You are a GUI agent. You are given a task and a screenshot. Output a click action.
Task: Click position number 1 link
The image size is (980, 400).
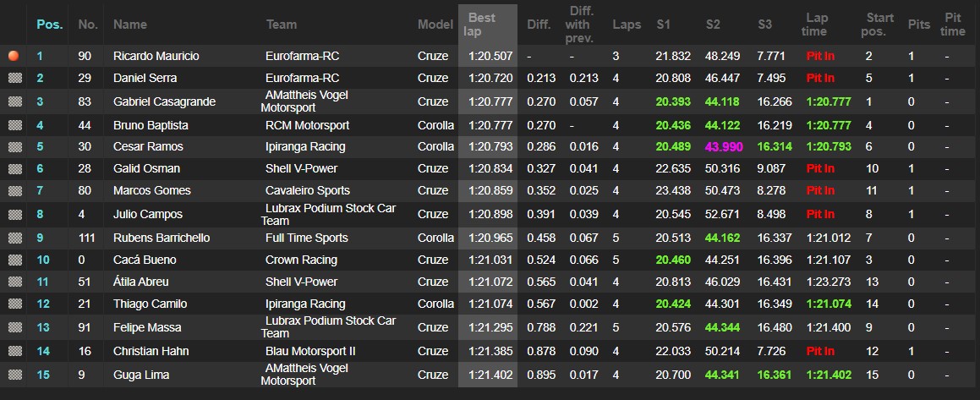pyautogui.click(x=40, y=56)
